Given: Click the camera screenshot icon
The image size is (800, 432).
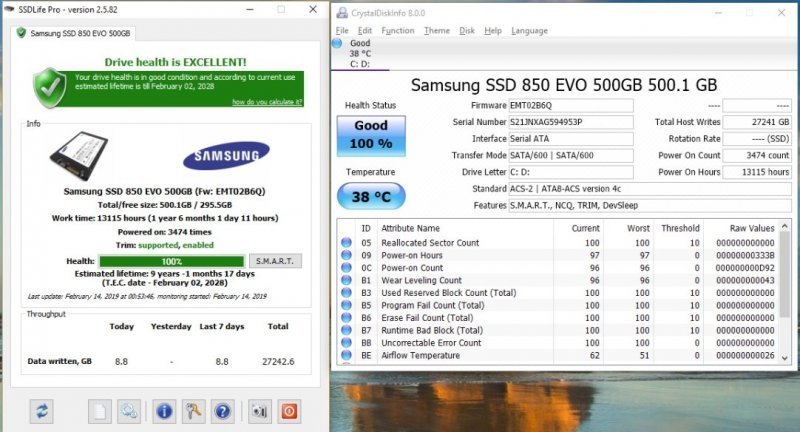Looking at the screenshot, I should [259, 410].
